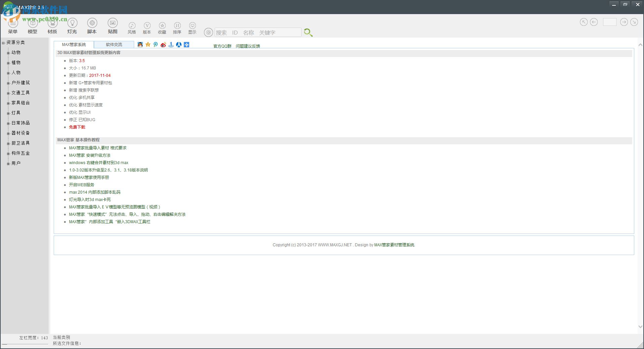Click the red Weibo share icon
644x349 pixels.
tap(163, 45)
